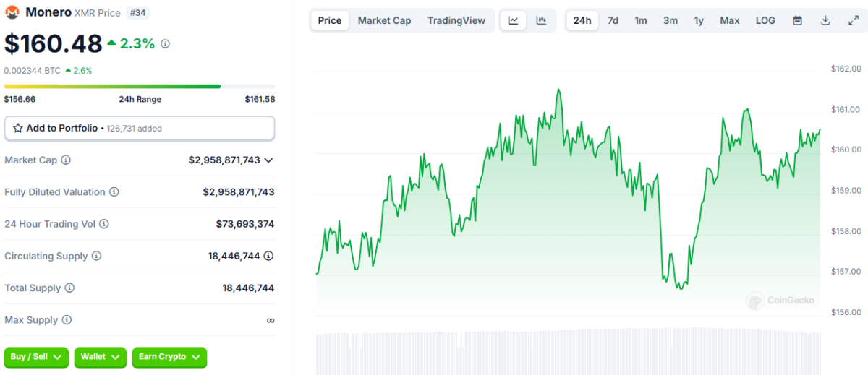The image size is (868, 375).
Task: Click Add to Portfolio button
Action: click(140, 128)
